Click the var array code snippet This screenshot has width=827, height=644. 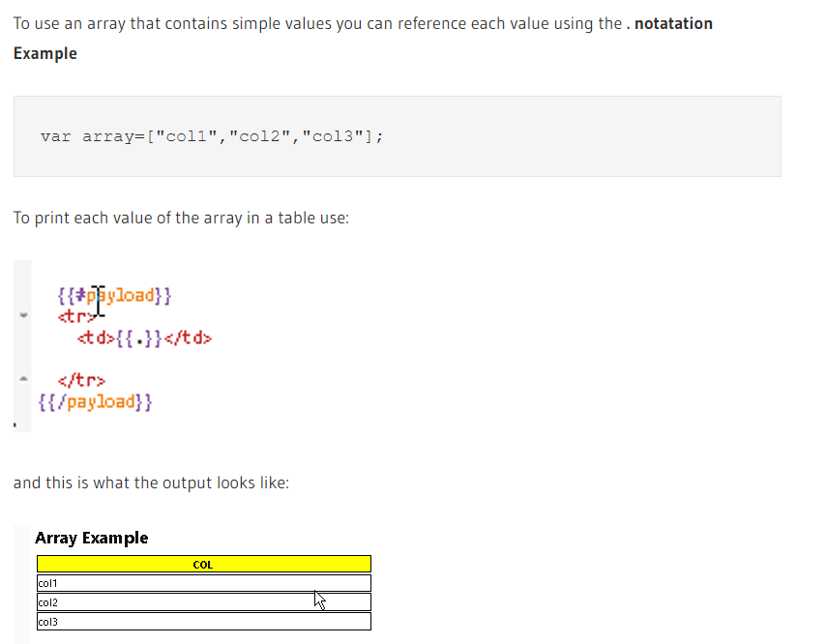pyautogui.click(x=212, y=136)
